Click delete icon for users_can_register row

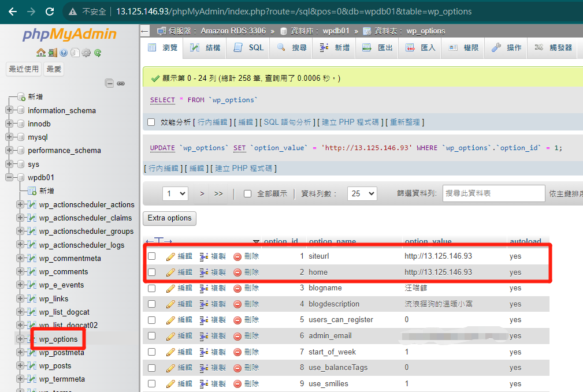pyautogui.click(x=237, y=320)
